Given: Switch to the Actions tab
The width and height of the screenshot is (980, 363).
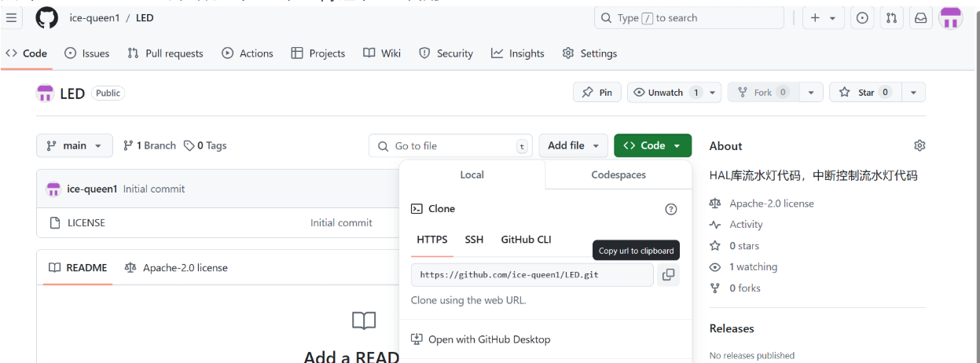Looking at the screenshot, I should pos(248,53).
